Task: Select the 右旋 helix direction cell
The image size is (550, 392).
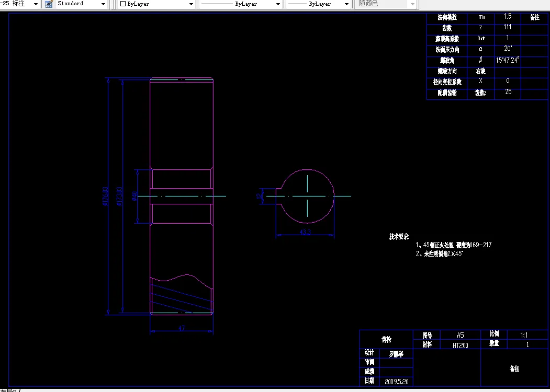Action: (x=480, y=71)
